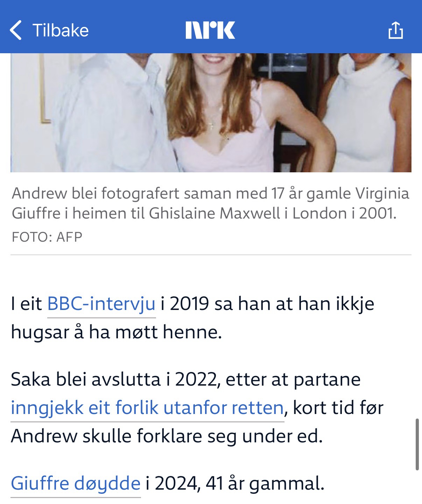Tap "Ghislaine Maxwell i London i 2001" caption text
The width and height of the screenshot is (422, 504).
[273, 213]
